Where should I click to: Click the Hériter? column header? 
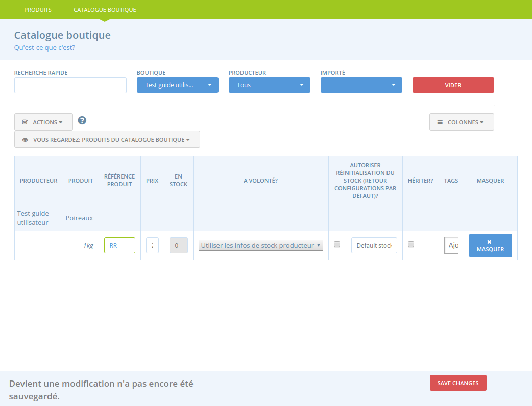[x=420, y=181]
